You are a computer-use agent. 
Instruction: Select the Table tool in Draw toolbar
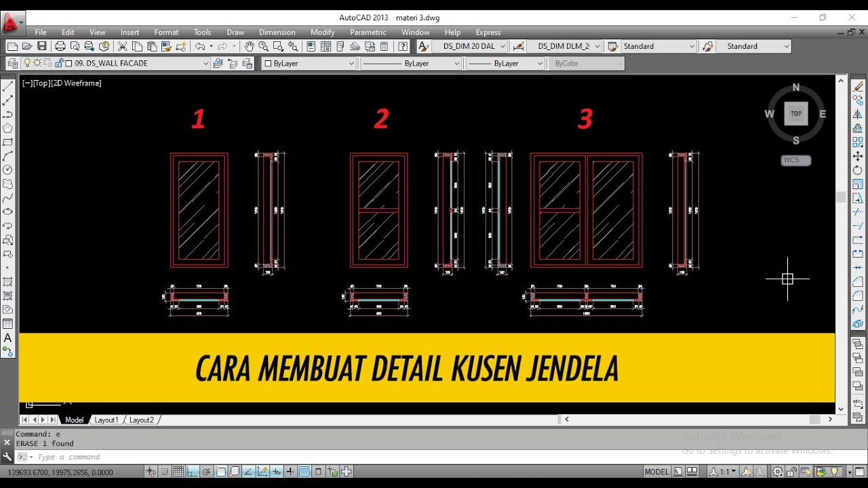click(8, 324)
